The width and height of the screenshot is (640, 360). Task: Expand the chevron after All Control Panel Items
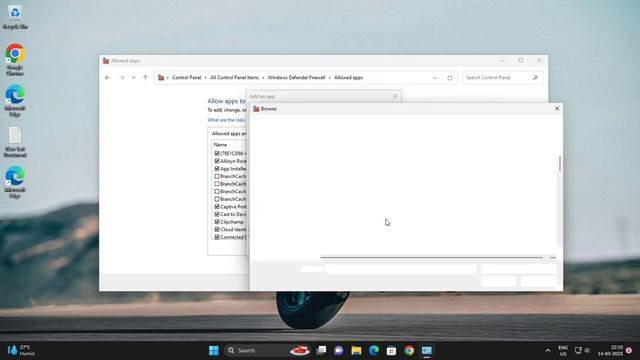[263, 78]
